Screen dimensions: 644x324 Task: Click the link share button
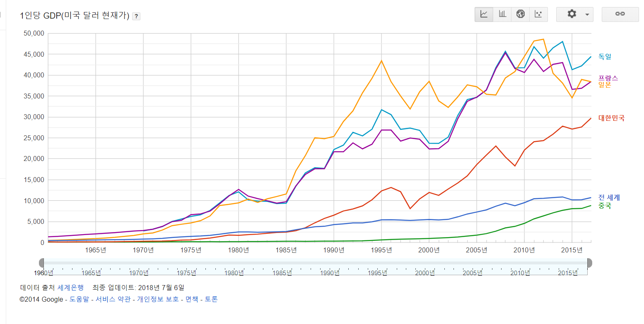[x=620, y=14]
